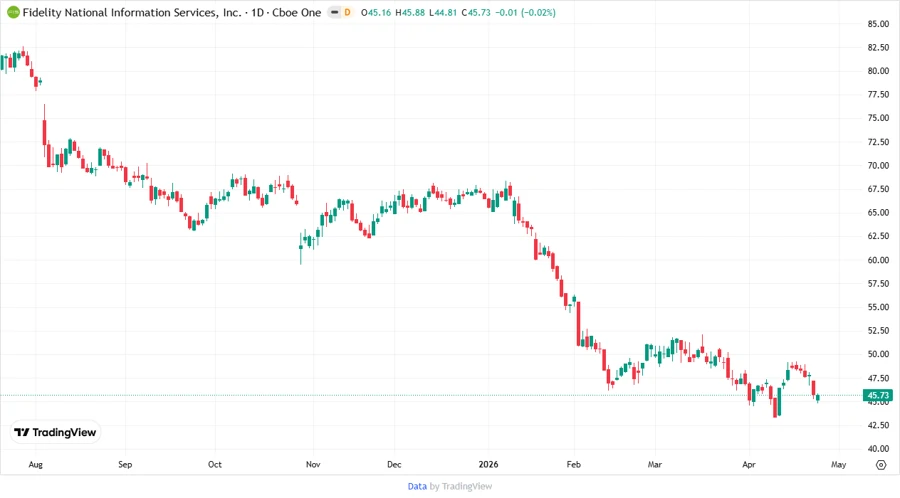Click the 82.50 price axis label
The height and width of the screenshot is (498, 900).
878,48
